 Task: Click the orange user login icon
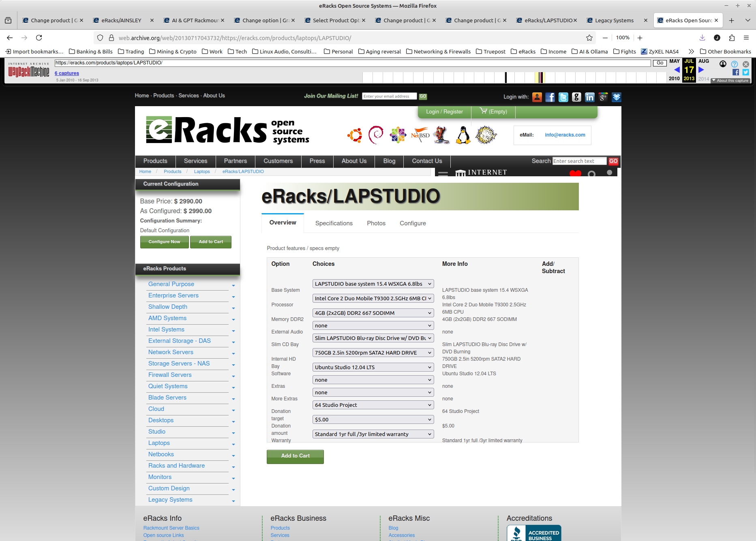[537, 97]
